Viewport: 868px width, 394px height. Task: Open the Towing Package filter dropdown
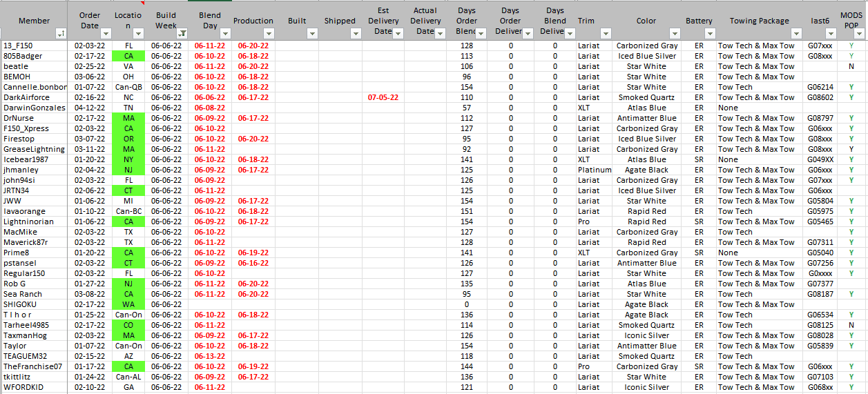[798, 33]
